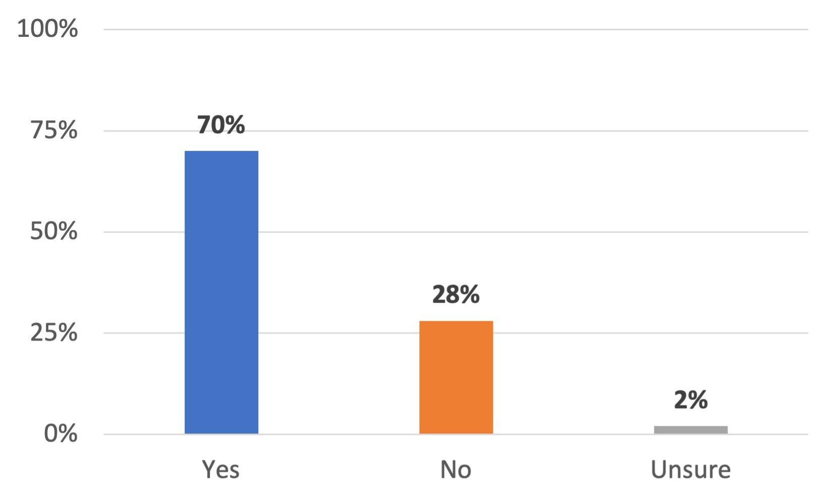Click the 50% y-axis label
Screen dimensions: 837x504
pos(54,232)
